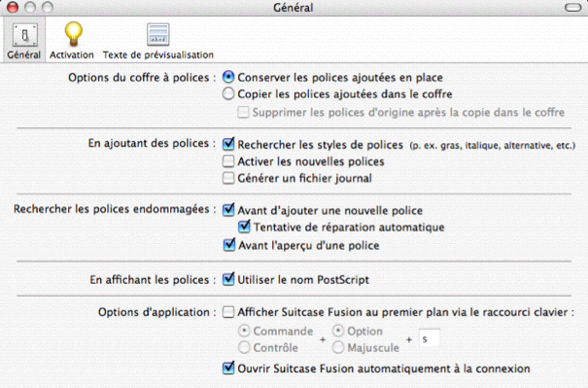Click the label Rechercher les polices endommagées
The width and height of the screenshot is (588, 388).
point(115,209)
